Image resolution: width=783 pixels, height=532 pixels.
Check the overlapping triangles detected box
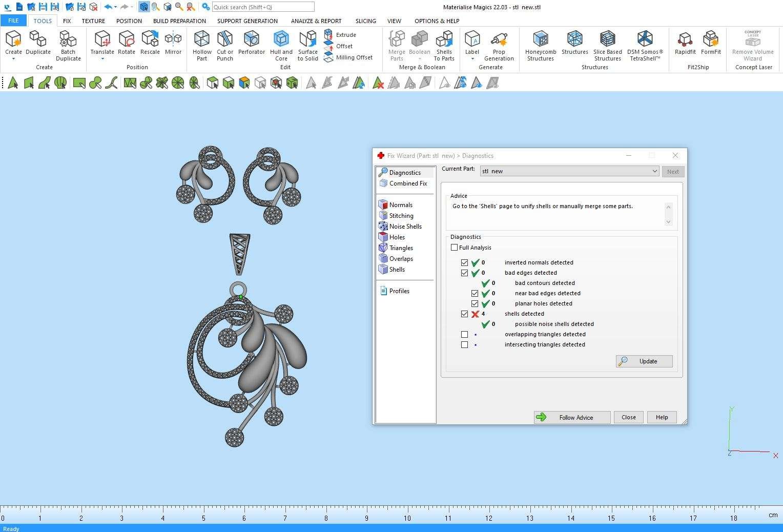[465, 334]
